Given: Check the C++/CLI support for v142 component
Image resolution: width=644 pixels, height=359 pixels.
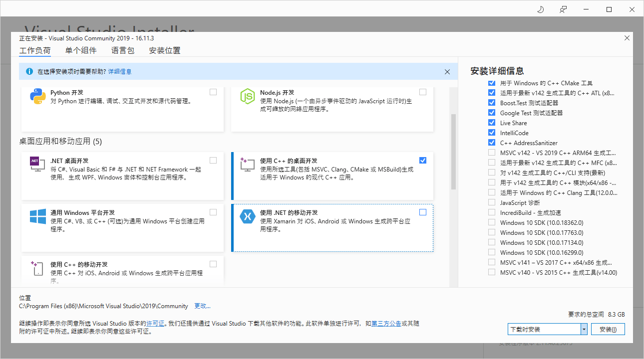Looking at the screenshot, I should [x=492, y=173].
